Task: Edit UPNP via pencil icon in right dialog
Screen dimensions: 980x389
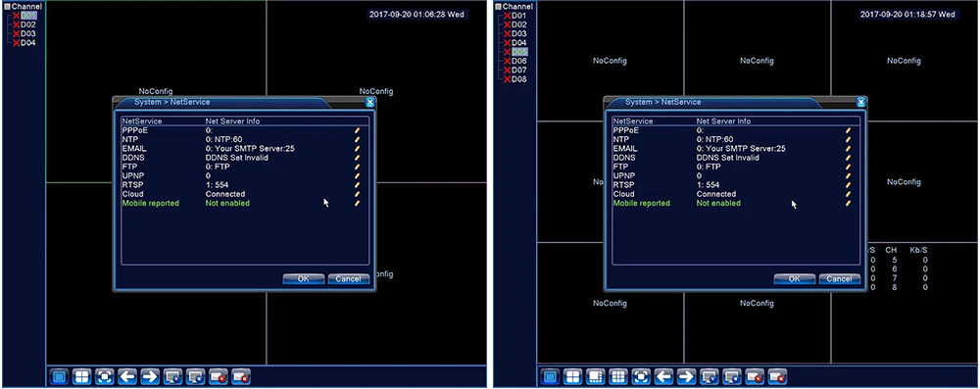Action: click(x=848, y=176)
